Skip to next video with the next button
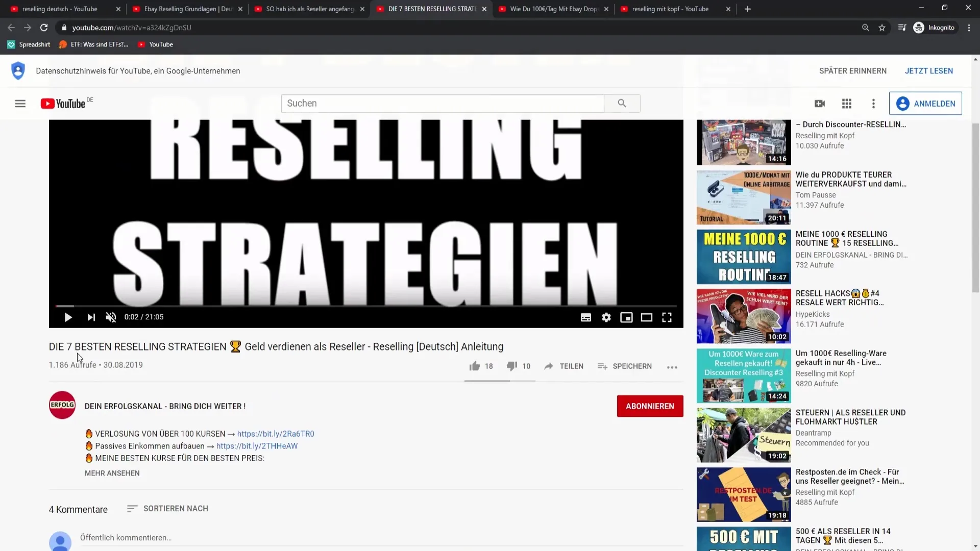980x551 pixels. [91, 317]
